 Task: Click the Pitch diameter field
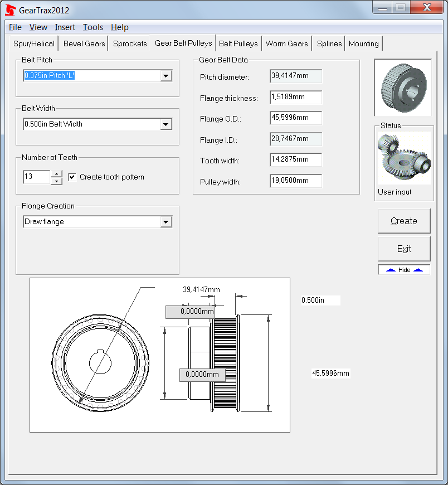coord(296,76)
